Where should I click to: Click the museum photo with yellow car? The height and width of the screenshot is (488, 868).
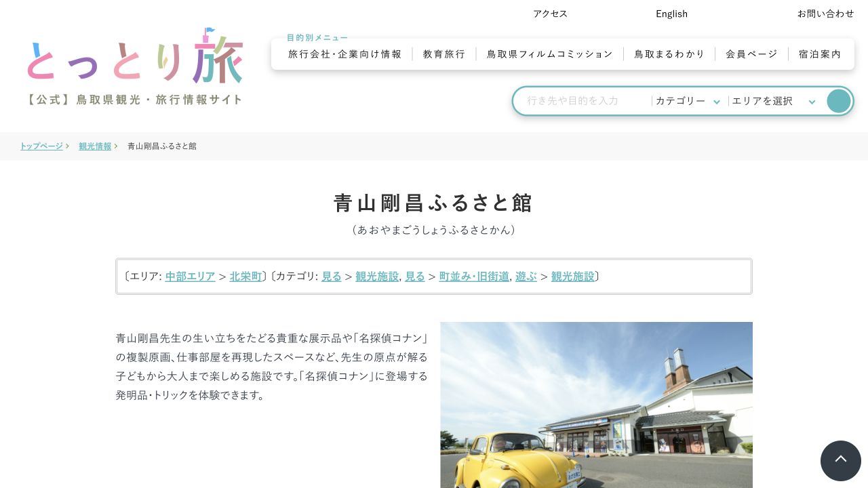coord(596,405)
